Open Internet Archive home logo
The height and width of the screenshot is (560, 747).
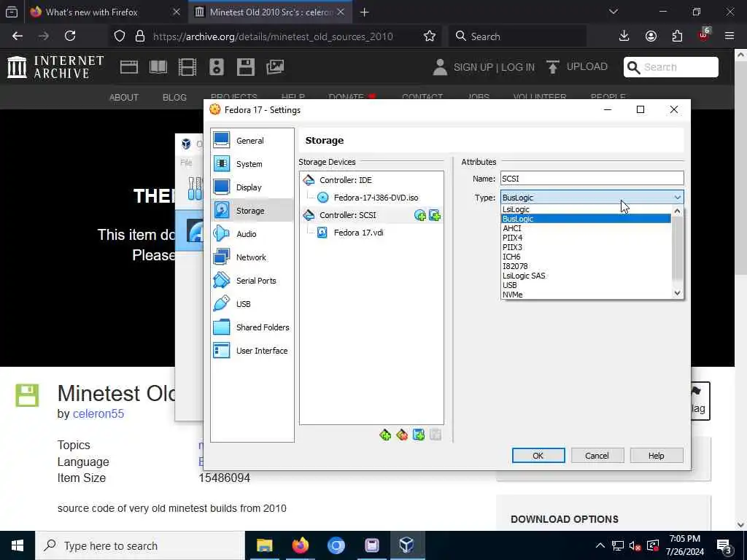pyautogui.click(x=55, y=67)
